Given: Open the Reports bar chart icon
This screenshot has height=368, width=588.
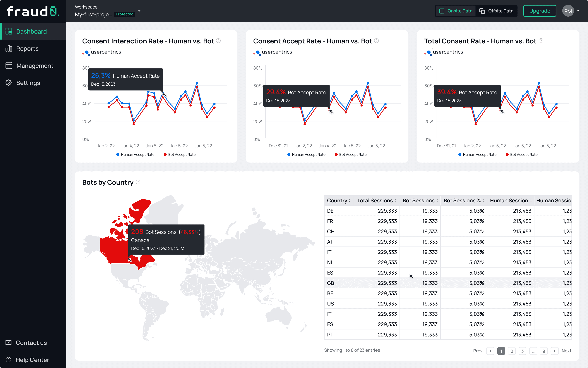Looking at the screenshot, I should pyautogui.click(x=9, y=49).
